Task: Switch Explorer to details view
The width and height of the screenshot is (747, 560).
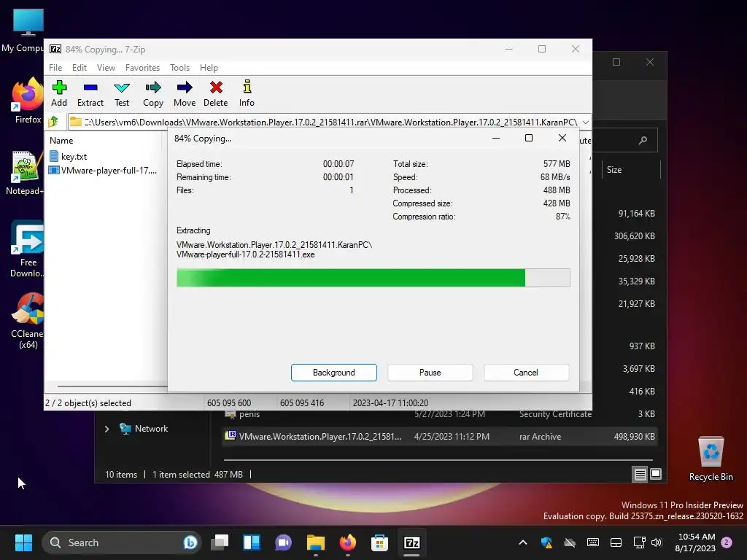Action: tap(640, 474)
